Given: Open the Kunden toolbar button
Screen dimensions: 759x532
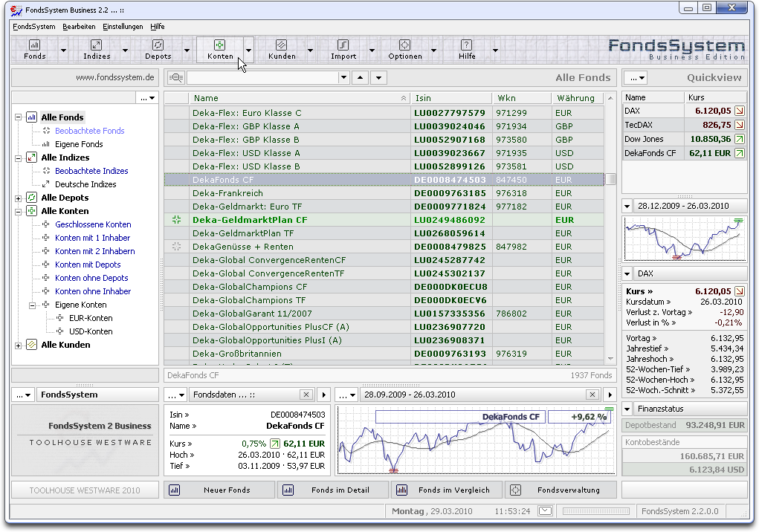Looking at the screenshot, I should click(x=282, y=50).
